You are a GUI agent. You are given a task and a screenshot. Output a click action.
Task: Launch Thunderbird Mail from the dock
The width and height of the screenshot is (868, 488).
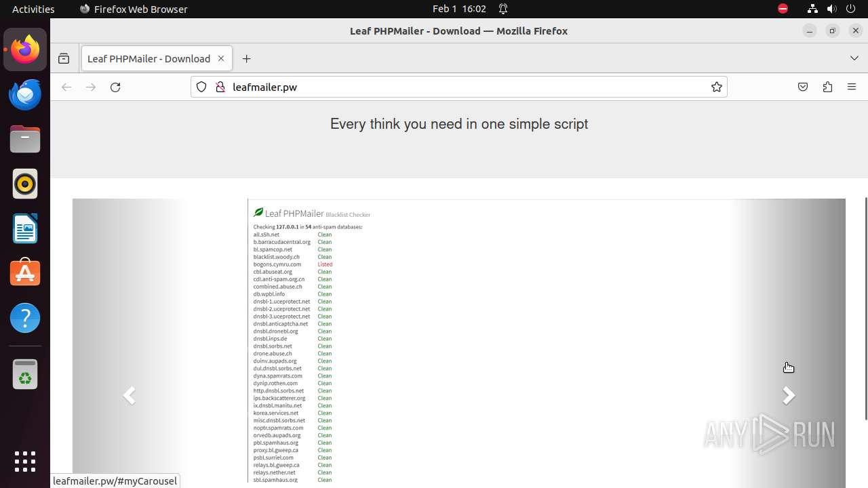tap(25, 94)
